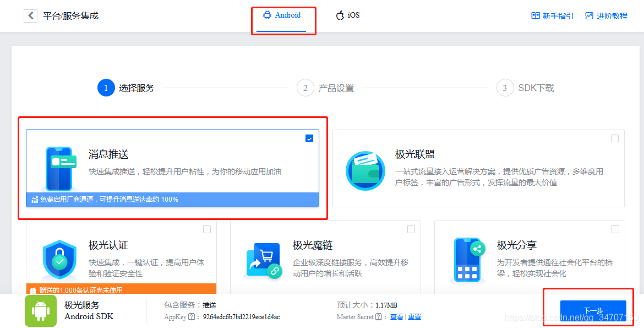644x328 pixels.
Task: Click the blue 免费启用厂商通道 banner
Action: (x=172, y=200)
